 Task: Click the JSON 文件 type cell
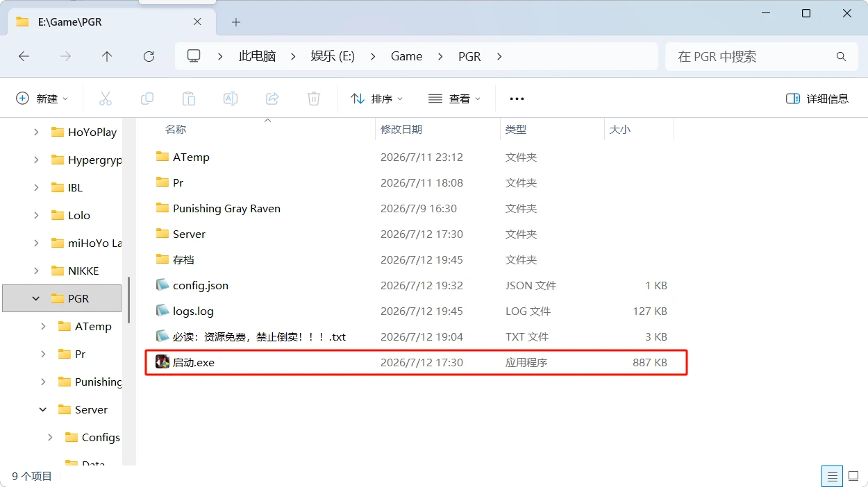(x=531, y=285)
